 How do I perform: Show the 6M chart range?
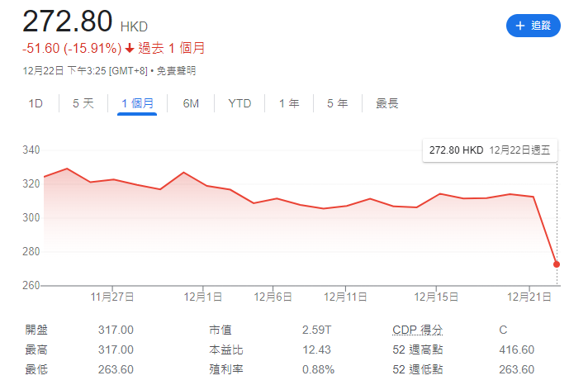point(191,103)
